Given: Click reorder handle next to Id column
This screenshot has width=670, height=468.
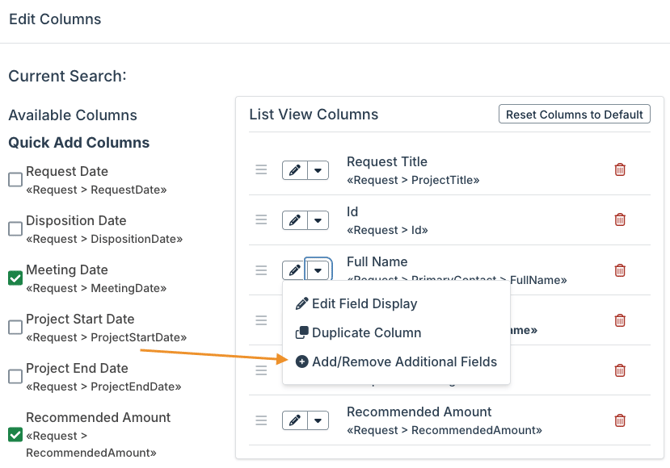Looking at the screenshot, I should (x=261, y=220).
